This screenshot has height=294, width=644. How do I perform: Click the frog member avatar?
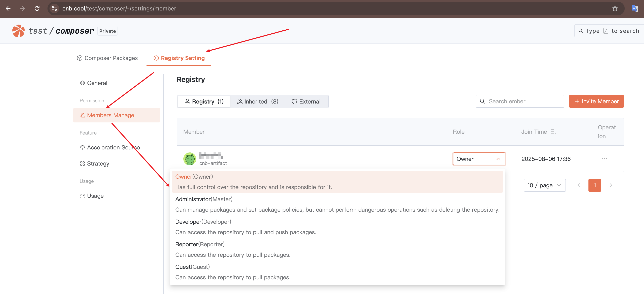[x=190, y=159]
